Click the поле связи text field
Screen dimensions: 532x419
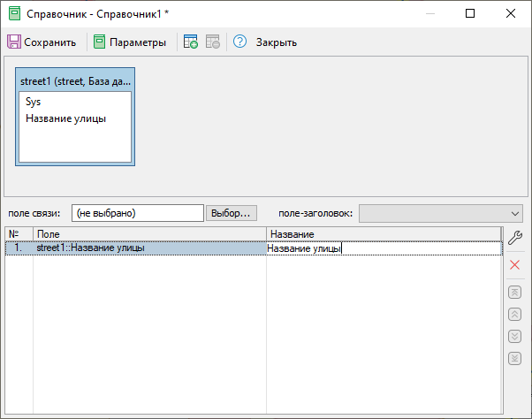(x=137, y=213)
